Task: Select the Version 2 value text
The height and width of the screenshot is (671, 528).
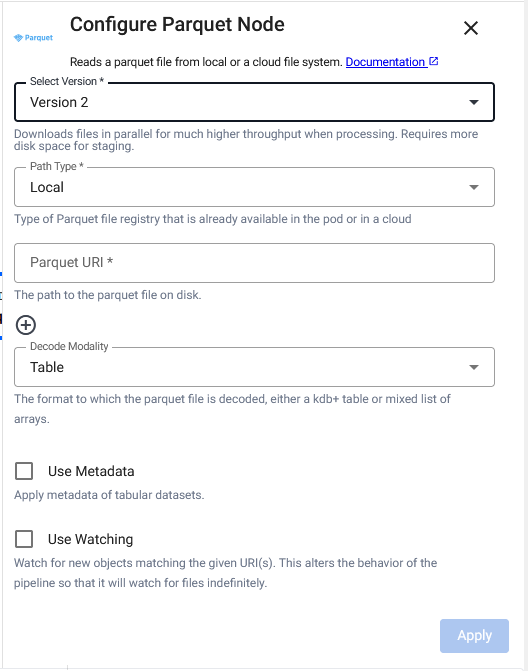Action: coord(59,102)
